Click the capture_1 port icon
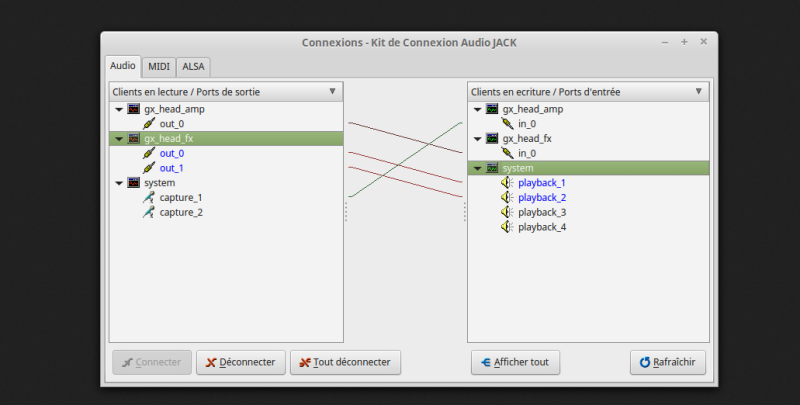 149,198
